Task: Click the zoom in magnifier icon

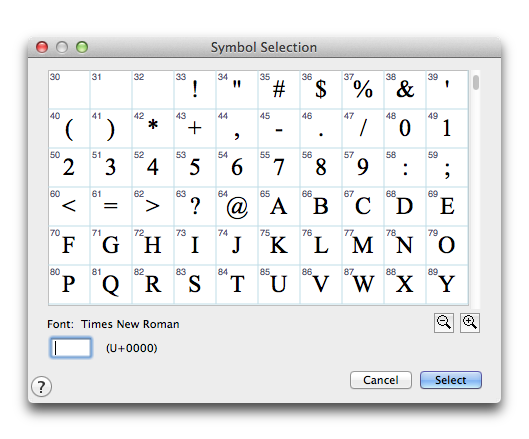Action: [470, 323]
